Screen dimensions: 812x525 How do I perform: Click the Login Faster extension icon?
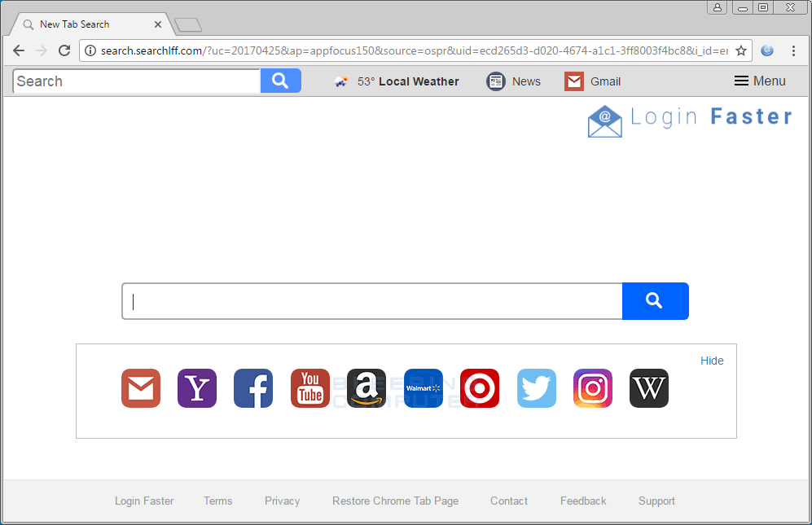(x=767, y=50)
